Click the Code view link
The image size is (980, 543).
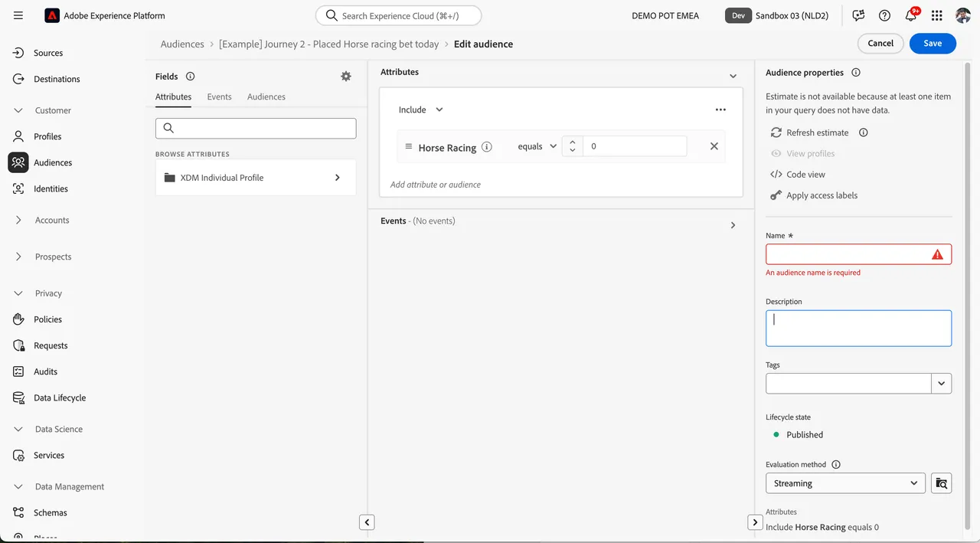click(x=805, y=175)
